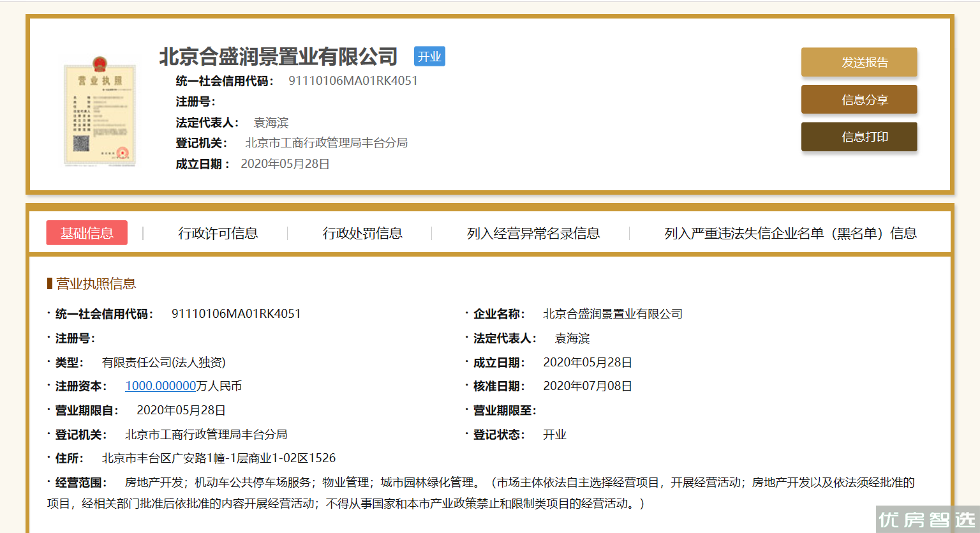
Task: Open the 行政处罚信息 tab
Action: (x=362, y=233)
